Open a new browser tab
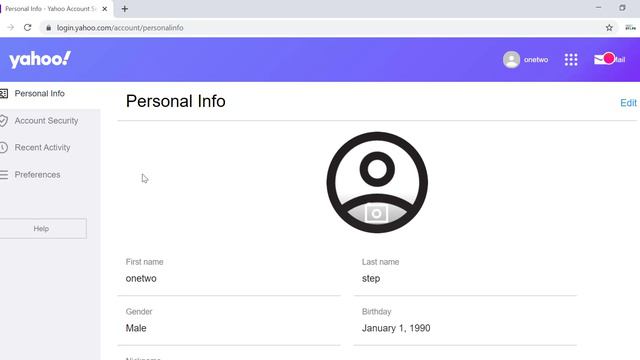The image size is (640, 360). 124,9
